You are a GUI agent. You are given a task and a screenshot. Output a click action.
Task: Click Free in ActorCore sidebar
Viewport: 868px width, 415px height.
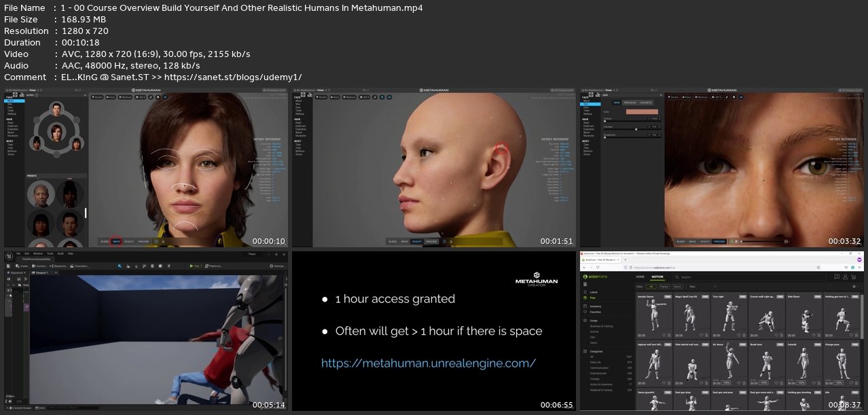(x=592, y=297)
